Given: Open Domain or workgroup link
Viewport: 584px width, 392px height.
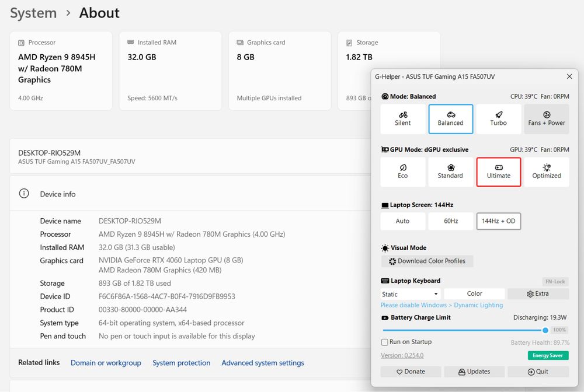Looking at the screenshot, I should pos(106,363).
